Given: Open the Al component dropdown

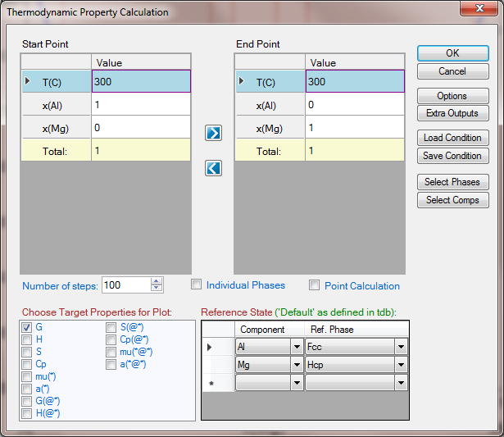Looking at the screenshot, I should pyautogui.click(x=295, y=347).
